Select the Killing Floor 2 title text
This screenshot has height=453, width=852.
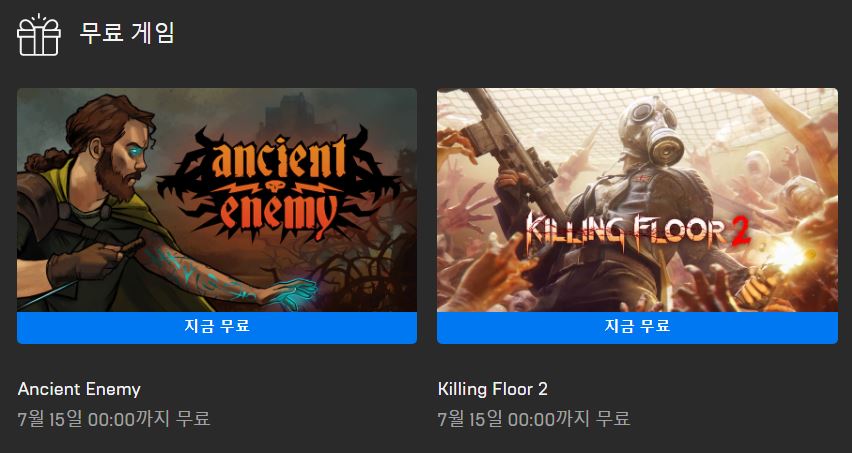coord(493,389)
